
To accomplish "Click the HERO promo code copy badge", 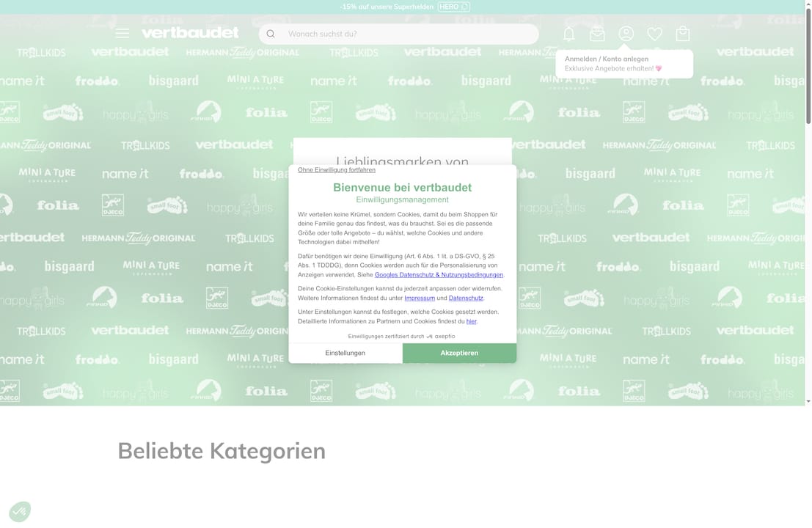I will 453,7.
